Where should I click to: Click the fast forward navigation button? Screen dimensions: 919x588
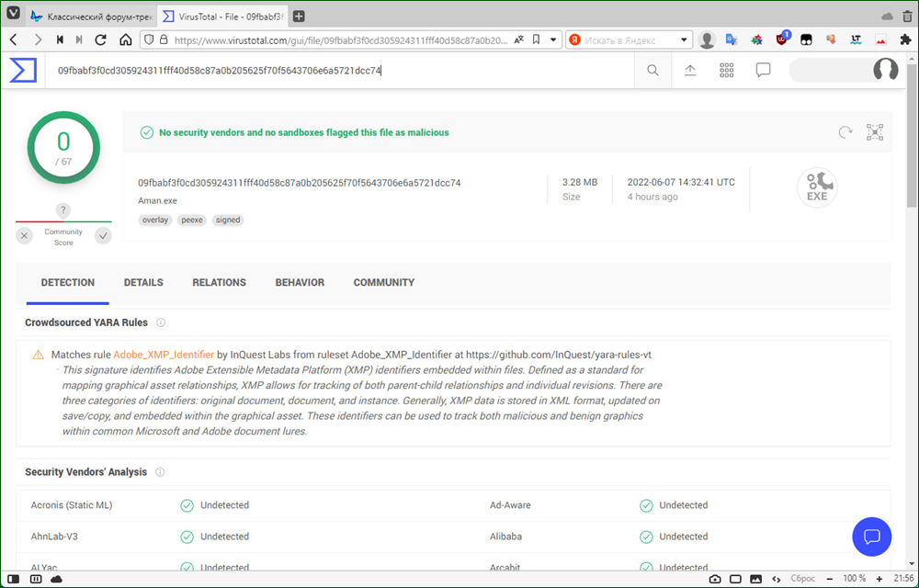(x=79, y=40)
